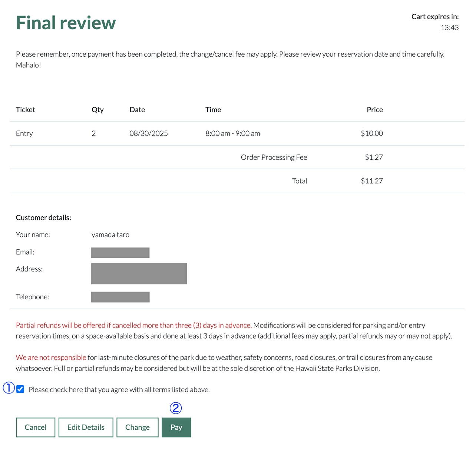Select the Change button
Screen dimensions: 476x449
pos(137,427)
